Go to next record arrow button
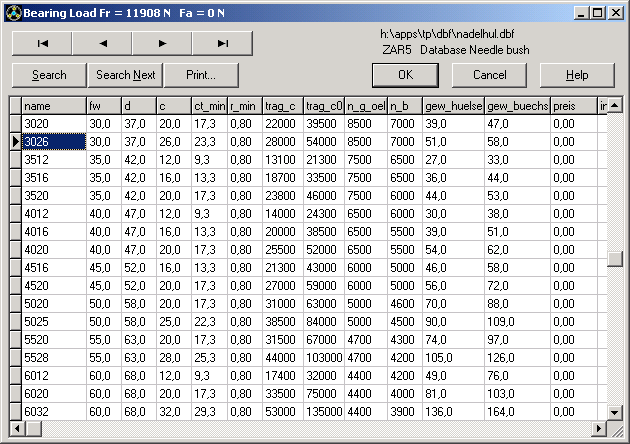The width and height of the screenshot is (630, 444). click(x=162, y=43)
